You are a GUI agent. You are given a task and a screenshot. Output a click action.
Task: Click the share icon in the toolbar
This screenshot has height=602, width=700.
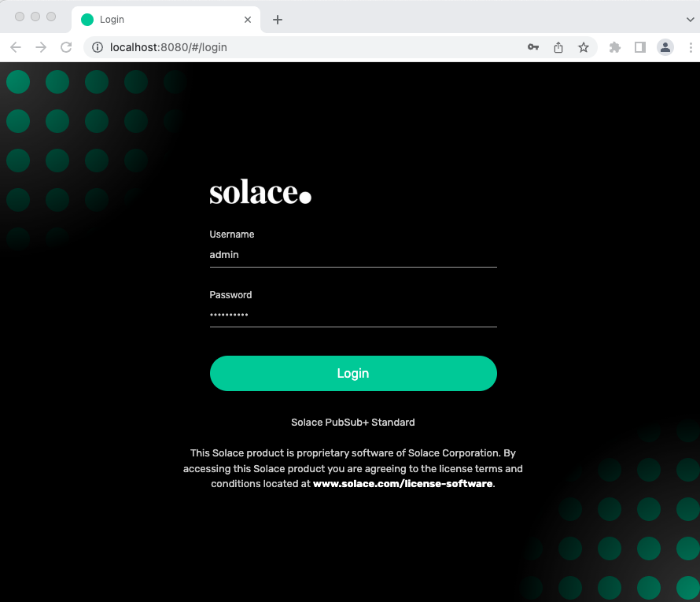(x=558, y=47)
